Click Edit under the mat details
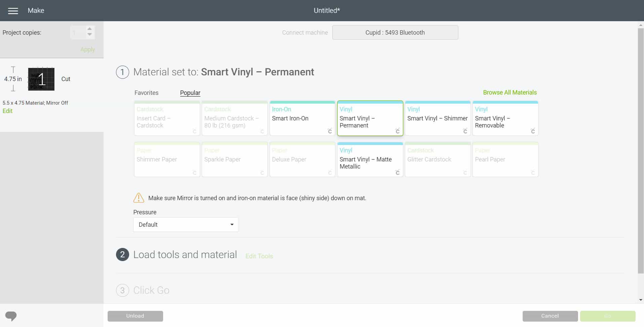This screenshot has height=327, width=644. [x=7, y=111]
